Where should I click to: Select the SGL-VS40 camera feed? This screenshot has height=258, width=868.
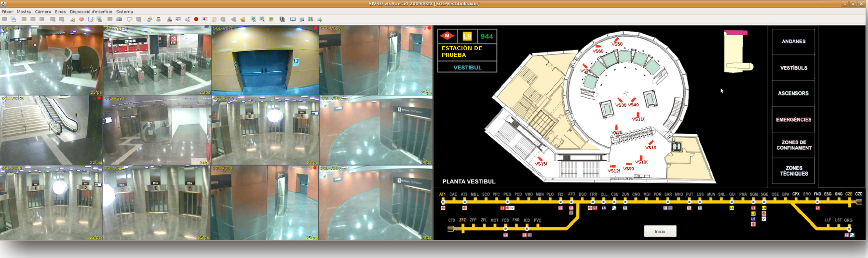pos(156,203)
